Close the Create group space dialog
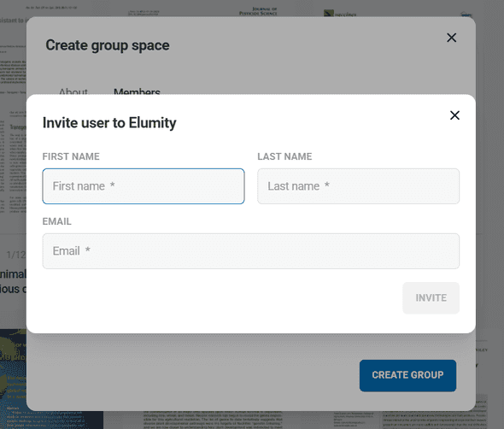This screenshot has height=429, width=504. click(x=451, y=38)
